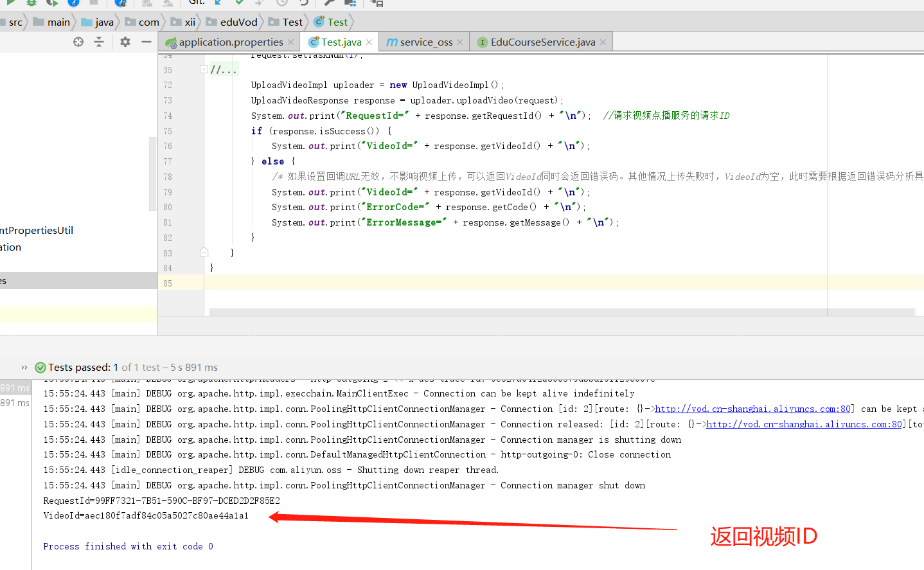Click the if (response.isSuccess()) line
The image size is (924, 570).
(321, 131)
